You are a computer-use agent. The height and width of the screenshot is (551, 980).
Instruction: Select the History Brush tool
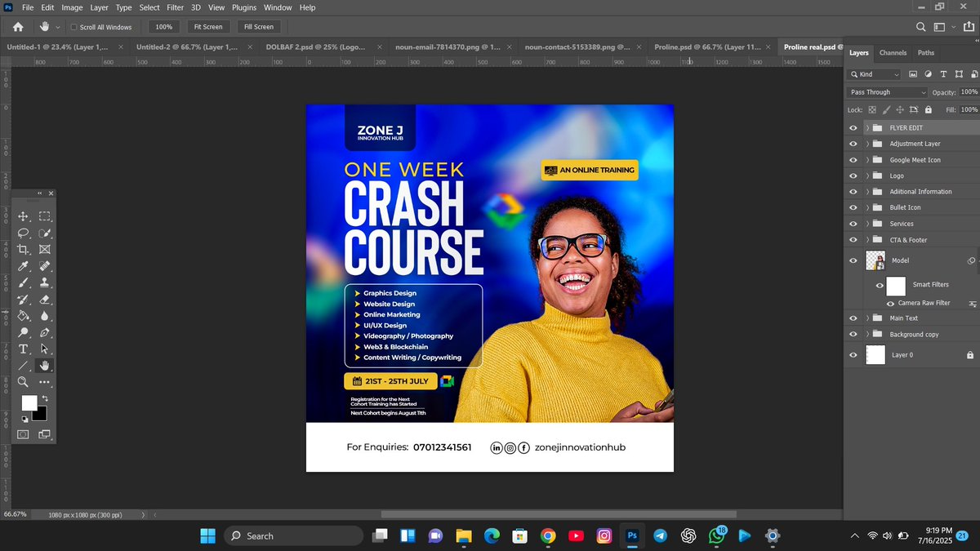tap(24, 300)
